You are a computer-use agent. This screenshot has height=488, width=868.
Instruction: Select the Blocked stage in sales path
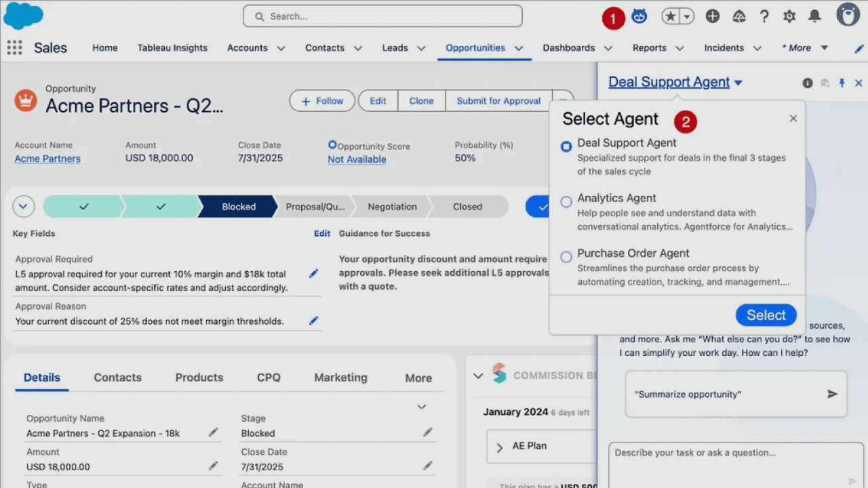239,207
